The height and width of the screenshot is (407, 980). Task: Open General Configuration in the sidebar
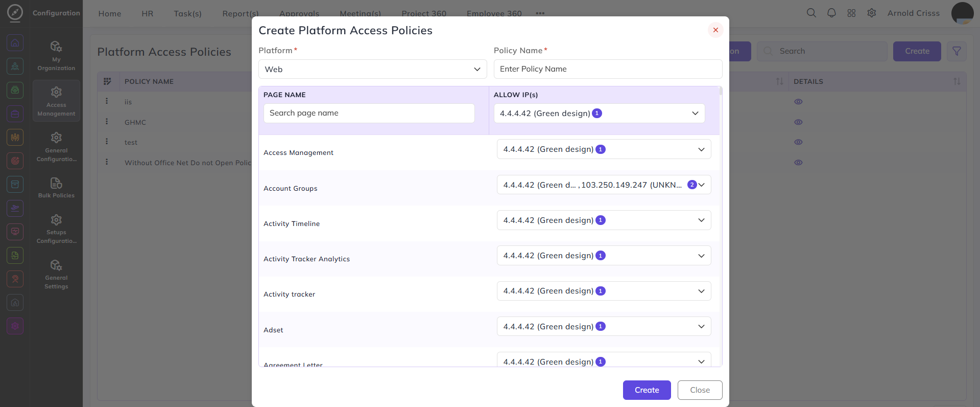(x=56, y=147)
